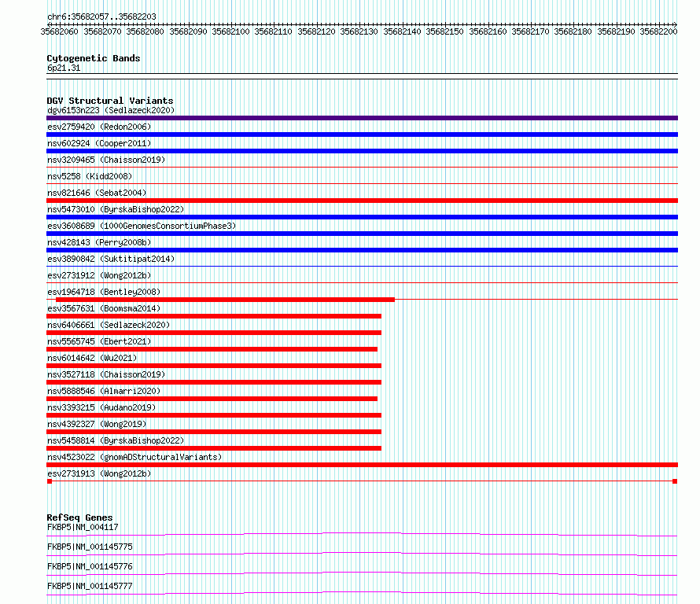Open variant esv2731912 (Wong2012b) label
Screen dimensions: 700x604
click(99, 275)
